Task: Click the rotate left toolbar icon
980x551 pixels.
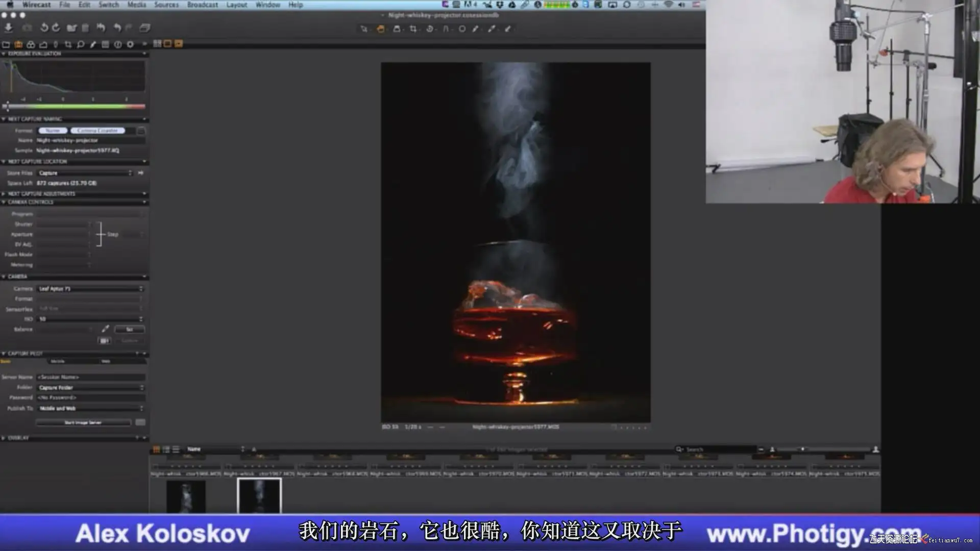Action: point(44,28)
